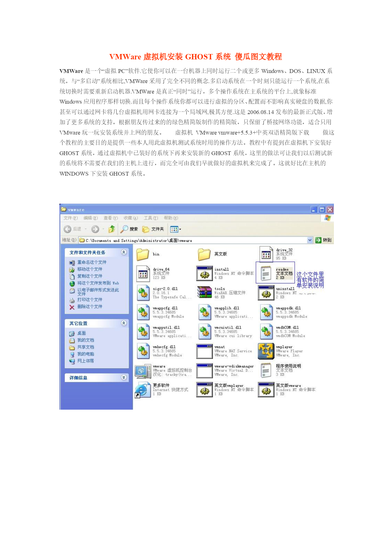The image size is (392, 554).
Task: Select the vmnat service executable icon
Action: click(204, 352)
